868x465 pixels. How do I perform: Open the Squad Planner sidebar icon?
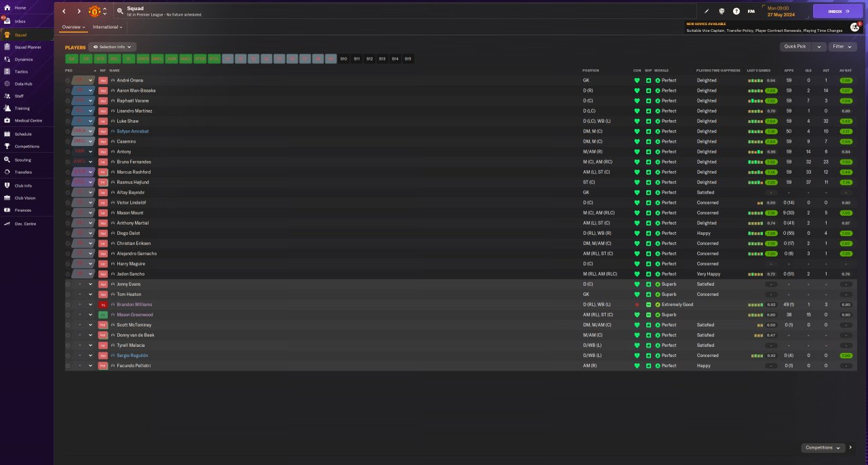[x=7, y=47]
